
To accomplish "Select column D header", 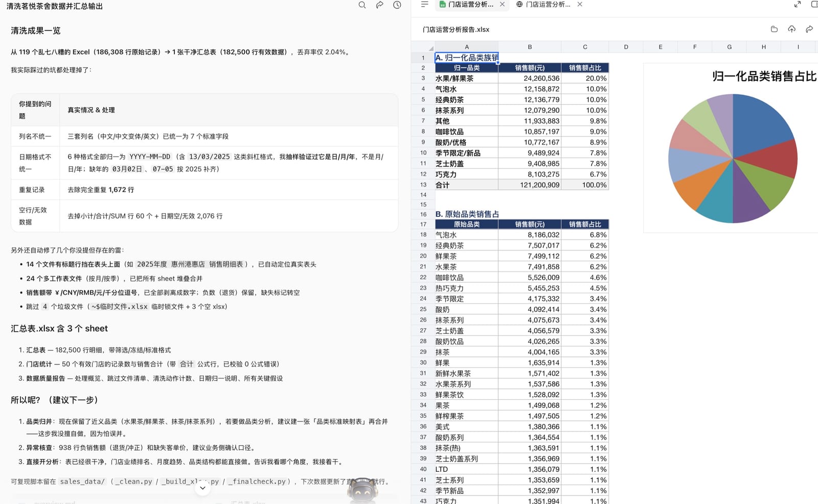I will click(x=626, y=47).
